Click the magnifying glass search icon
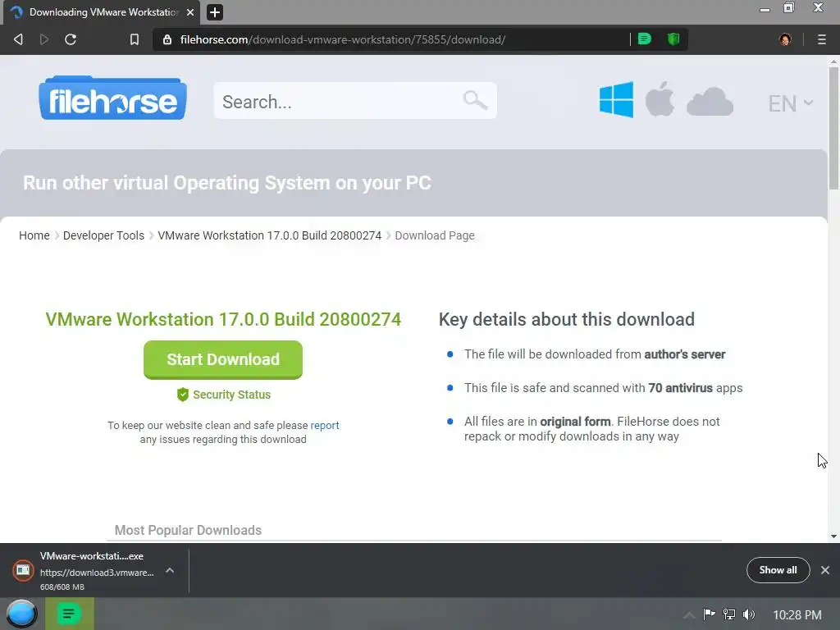 475,100
